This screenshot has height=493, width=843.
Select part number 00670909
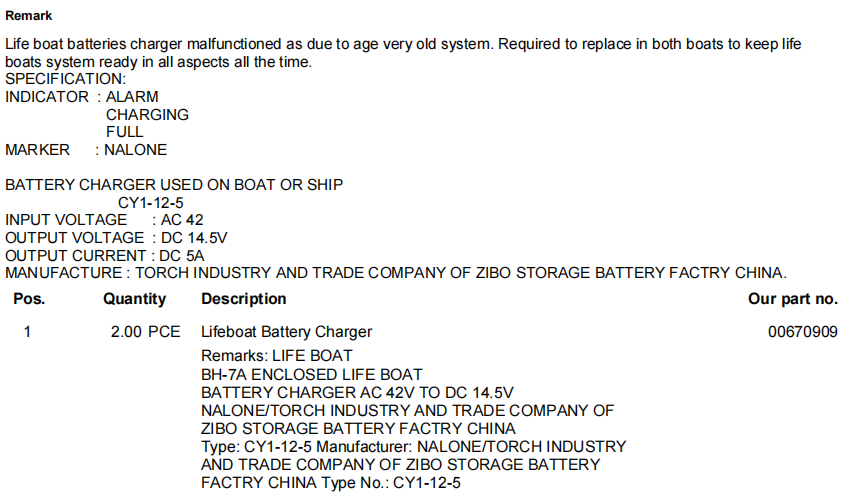802,332
